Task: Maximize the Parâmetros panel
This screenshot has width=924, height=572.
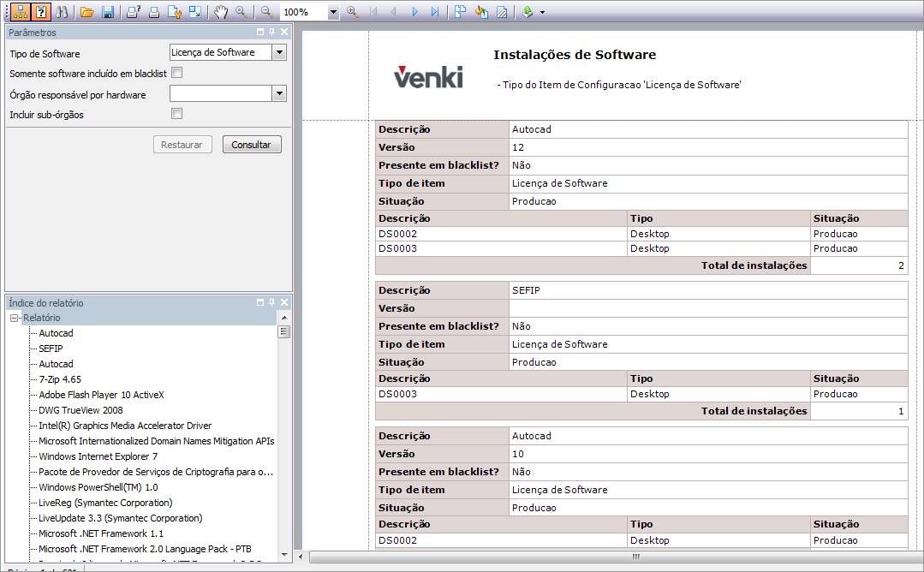Action: point(260,32)
